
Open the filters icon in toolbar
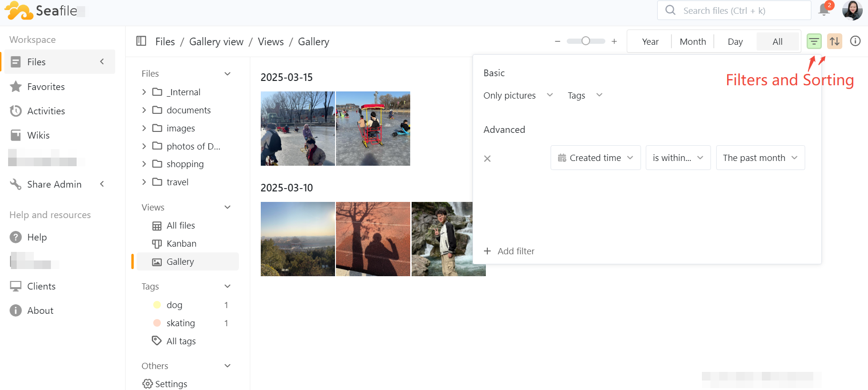coord(814,41)
